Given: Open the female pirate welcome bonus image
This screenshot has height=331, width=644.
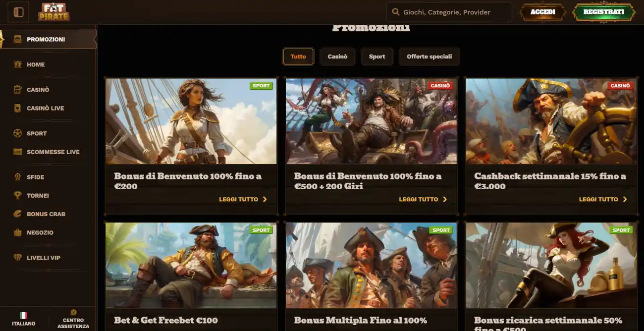Looking at the screenshot, I should (x=191, y=121).
